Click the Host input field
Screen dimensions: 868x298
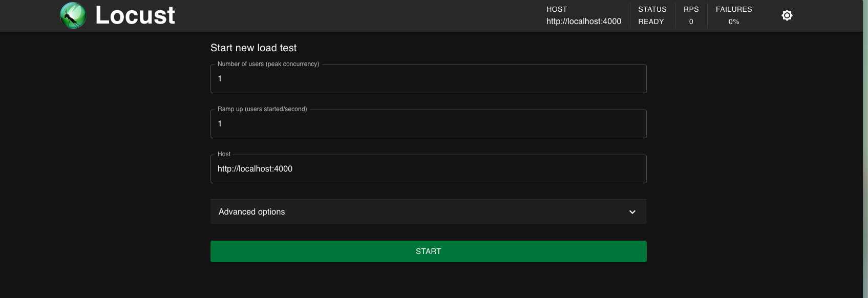tap(428, 168)
